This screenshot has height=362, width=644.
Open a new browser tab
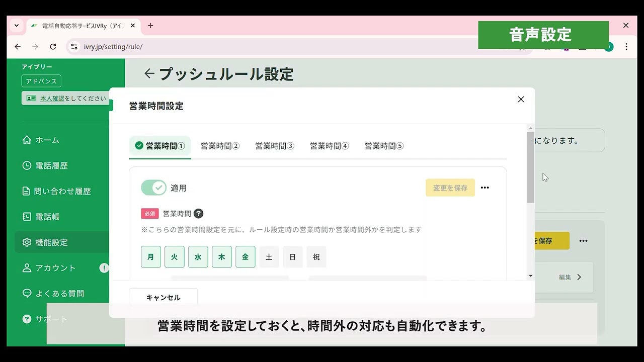pyautogui.click(x=150, y=26)
